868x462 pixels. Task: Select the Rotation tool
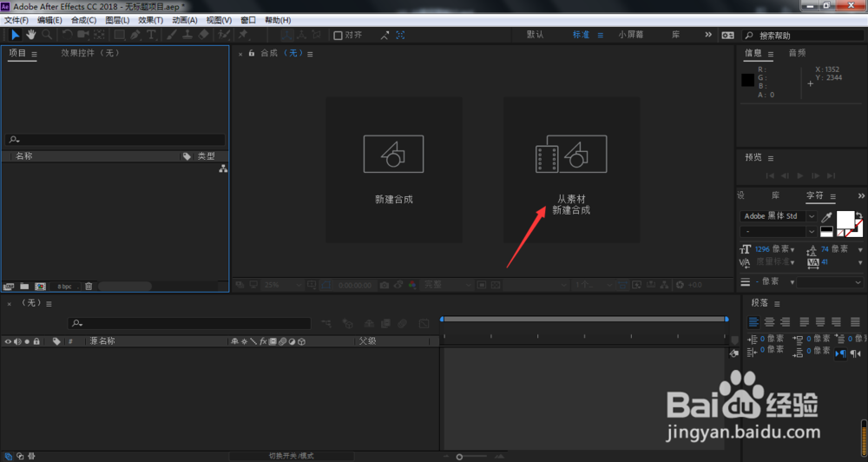tap(67, 35)
